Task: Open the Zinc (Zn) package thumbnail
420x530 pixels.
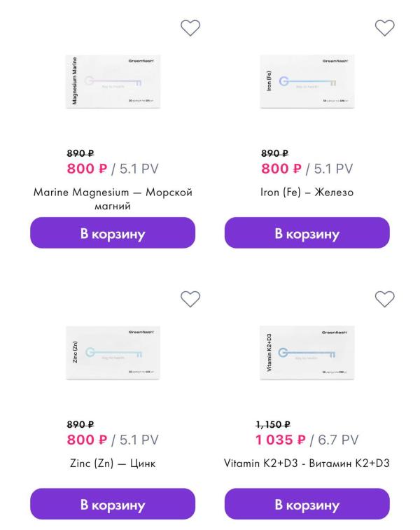Action: (113, 351)
